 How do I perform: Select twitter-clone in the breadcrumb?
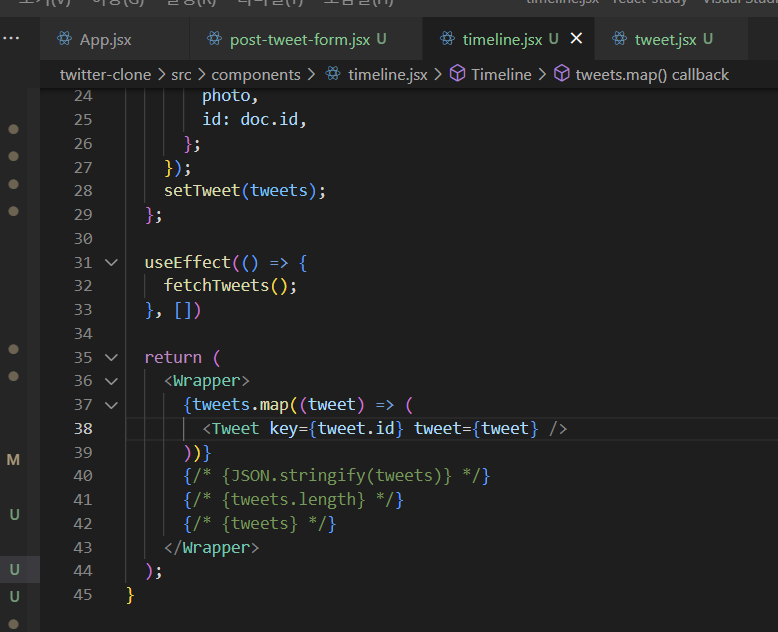click(x=105, y=75)
